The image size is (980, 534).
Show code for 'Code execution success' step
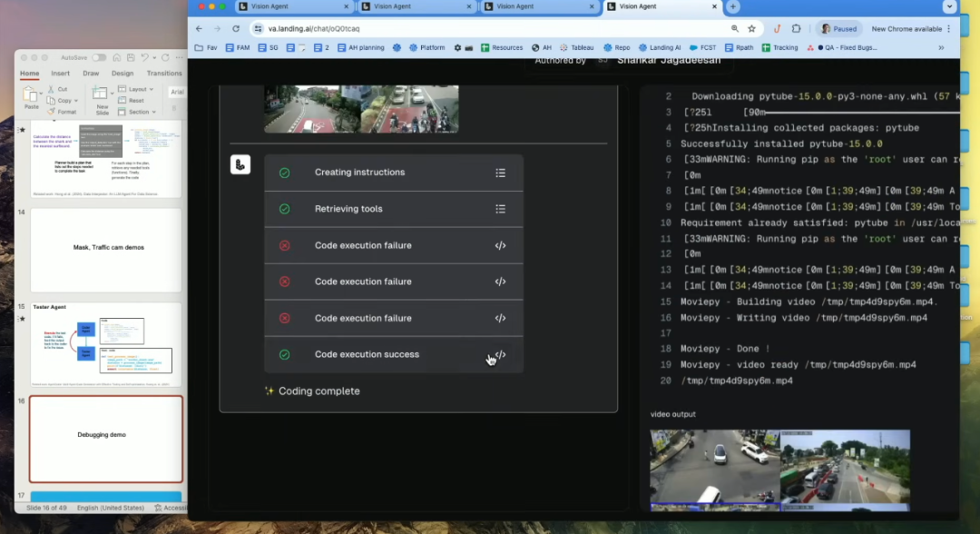pos(500,354)
